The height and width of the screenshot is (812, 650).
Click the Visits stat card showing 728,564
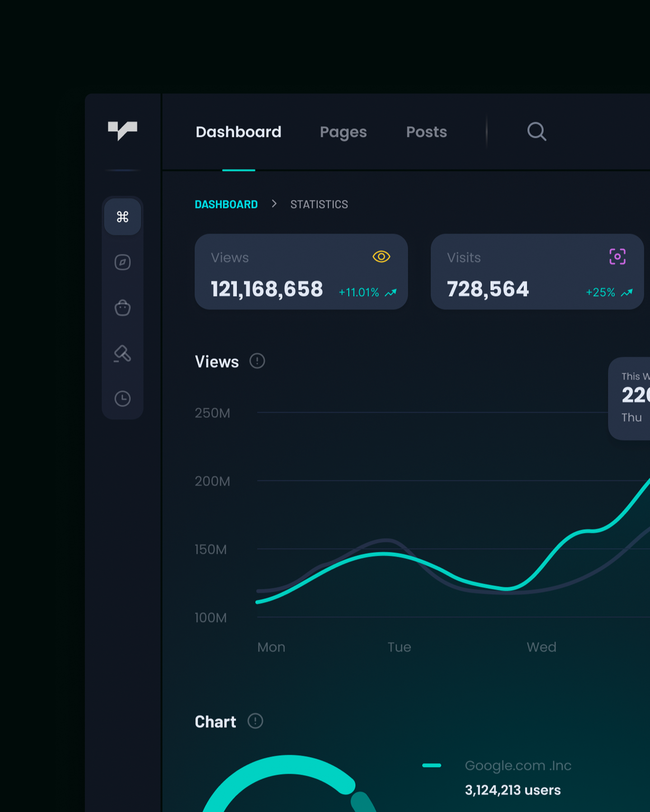click(x=537, y=272)
